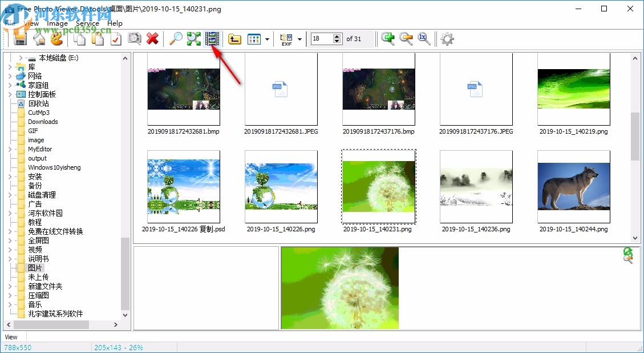Viewport: 644px width, 353px height.
Task: Go up one folder level
Action: [x=234, y=38]
